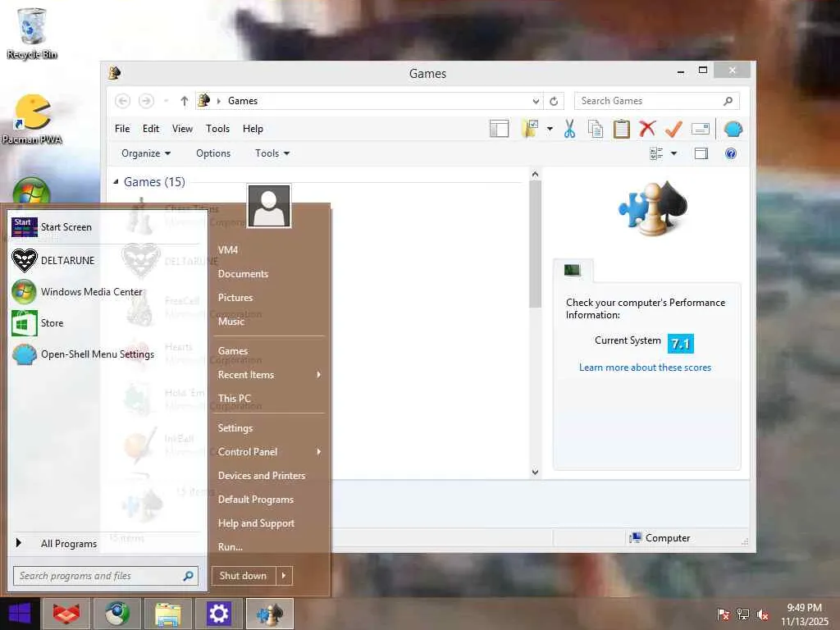Viewport: 840px width, 630px height.
Task: Open the Recycle Bin desktop icon
Action: [32, 33]
